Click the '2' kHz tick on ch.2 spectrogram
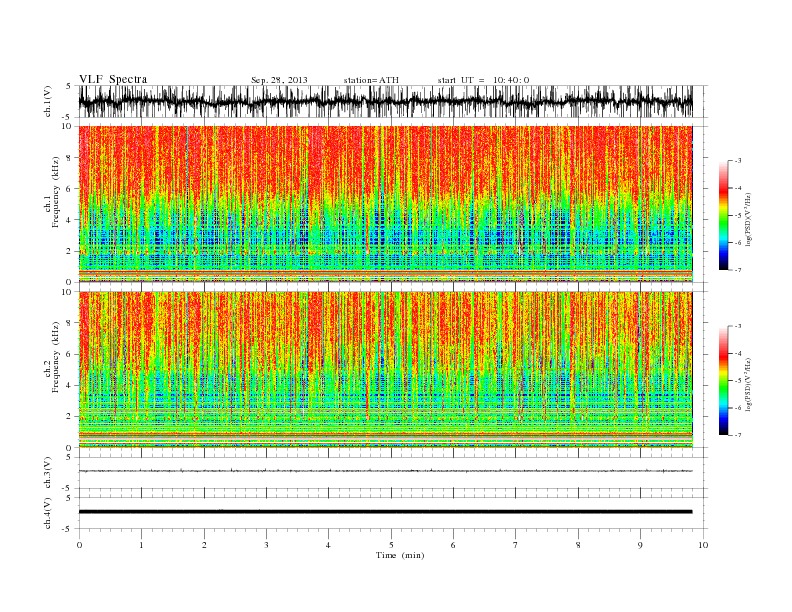 [70, 417]
